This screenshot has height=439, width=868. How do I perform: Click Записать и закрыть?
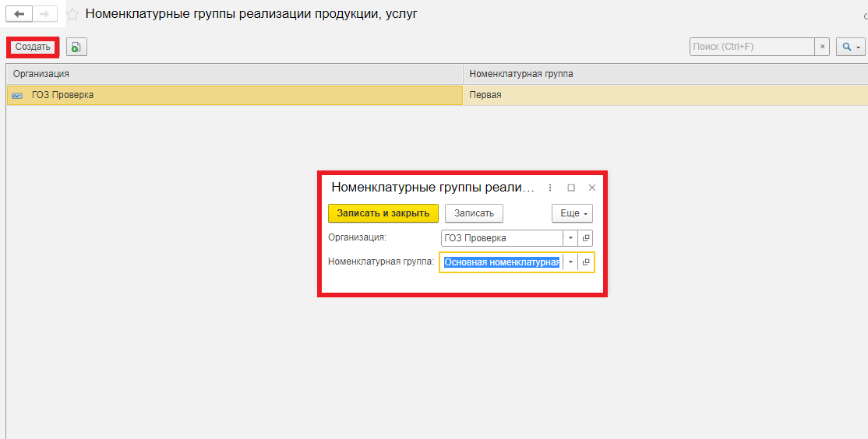pyautogui.click(x=383, y=213)
